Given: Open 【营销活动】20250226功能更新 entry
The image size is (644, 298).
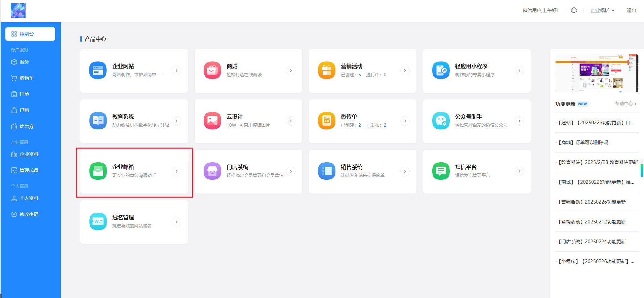Looking at the screenshot, I should pyautogui.click(x=592, y=202).
